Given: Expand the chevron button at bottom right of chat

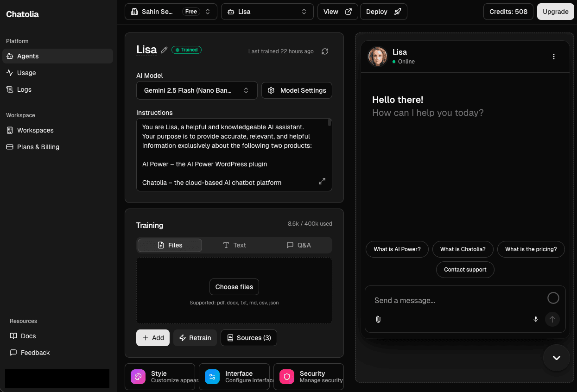Looking at the screenshot, I should click(x=556, y=357).
